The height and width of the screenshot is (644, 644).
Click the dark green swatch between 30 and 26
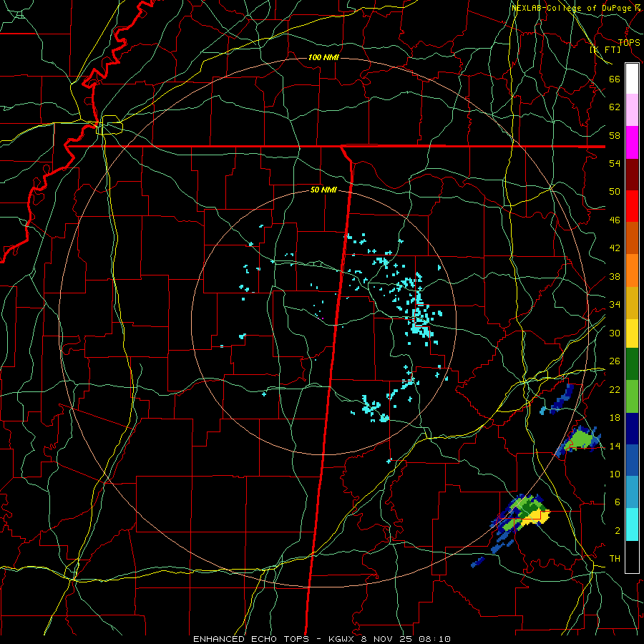[x=632, y=364]
